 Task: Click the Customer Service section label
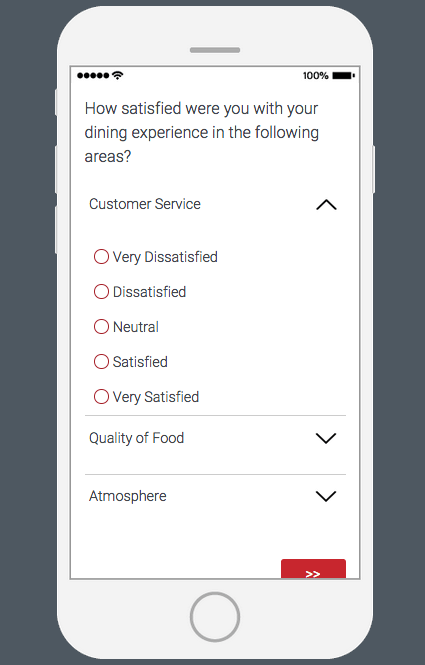[x=145, y=204]
